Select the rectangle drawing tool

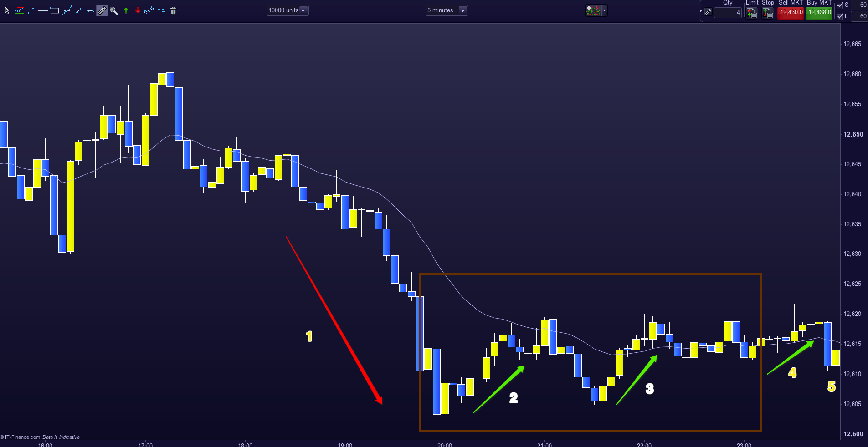[x=55, y=10]
